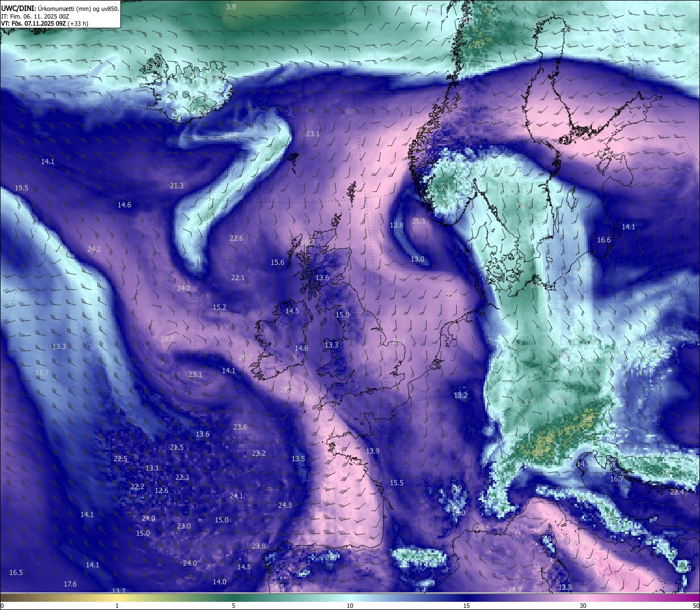Select the 22.3 value on the map
The height and width of the screenshot is (610, 700).
pos(182,477)
